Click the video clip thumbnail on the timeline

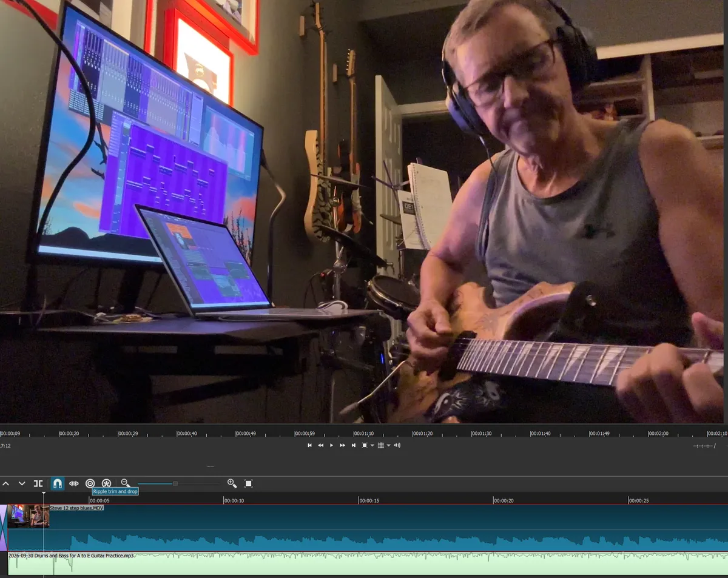point(28,516)
